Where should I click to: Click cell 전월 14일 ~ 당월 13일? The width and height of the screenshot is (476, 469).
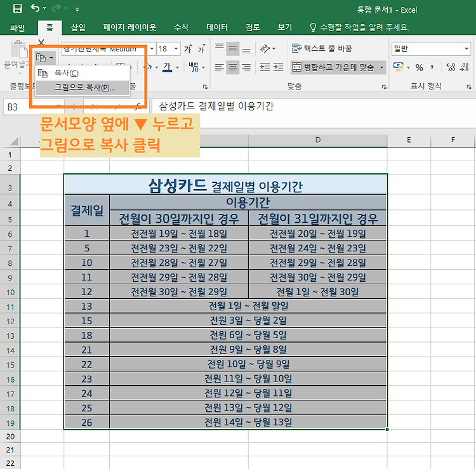248,422
